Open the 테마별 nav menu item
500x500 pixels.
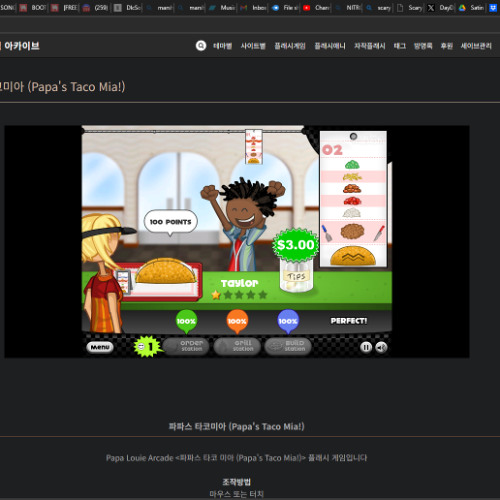(222, 46)
